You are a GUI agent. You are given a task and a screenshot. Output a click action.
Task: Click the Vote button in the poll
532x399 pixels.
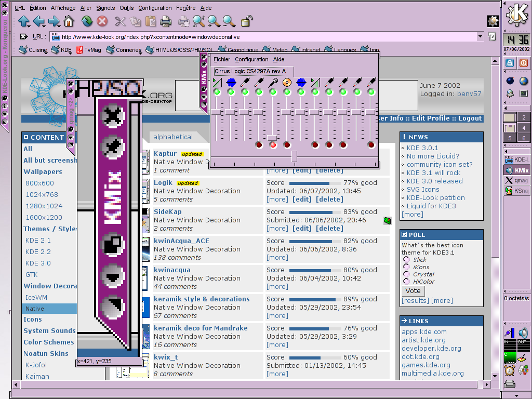pyautogui.click(x=413, y=291)
